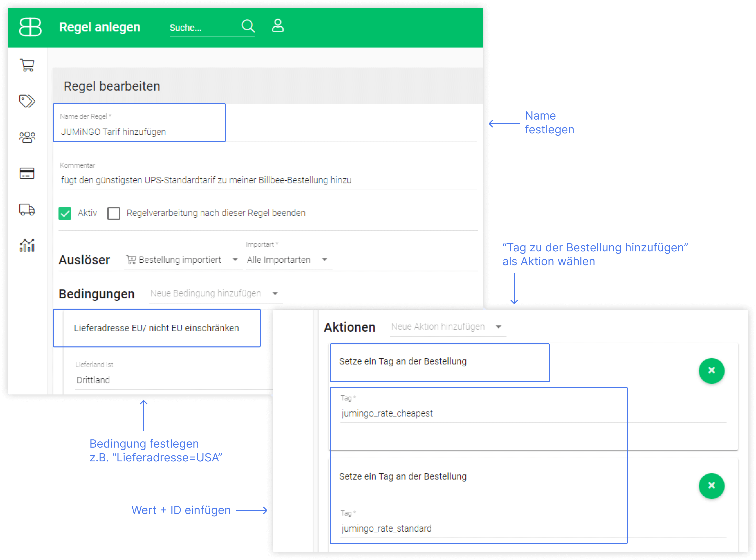Expand the Alle Importarten dropdown
The image size is (756, 560).
point(288,260)
